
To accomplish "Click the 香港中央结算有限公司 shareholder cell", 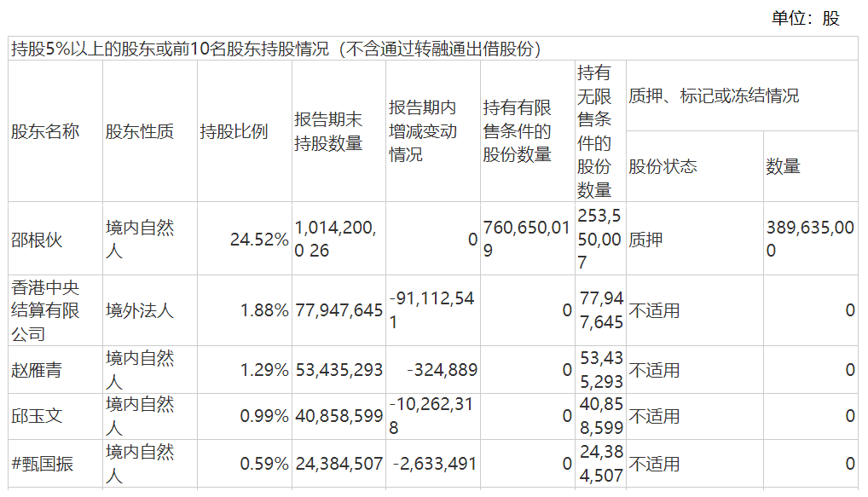I will tap(45, 310).
